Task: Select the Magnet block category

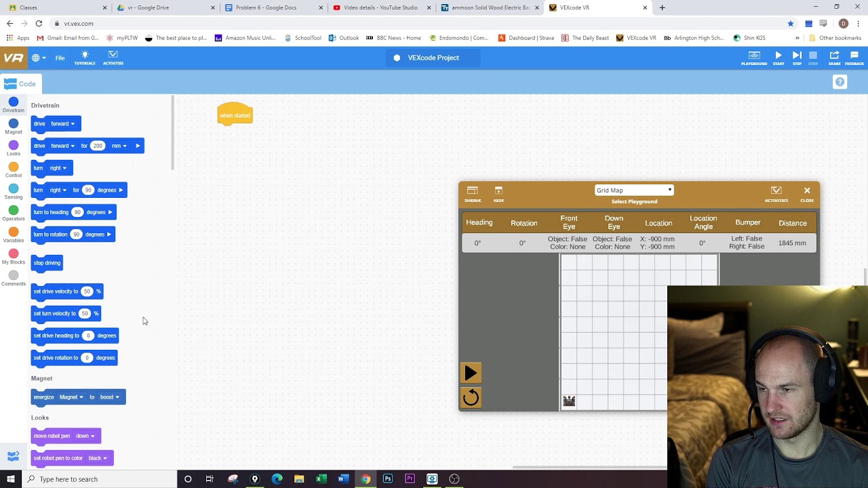Action: coord(14,127)
